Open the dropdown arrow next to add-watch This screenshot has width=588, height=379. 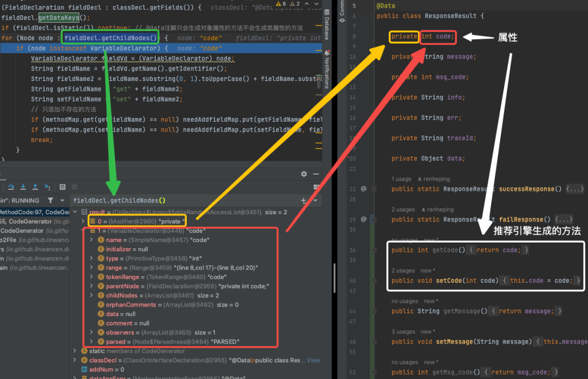315,201
